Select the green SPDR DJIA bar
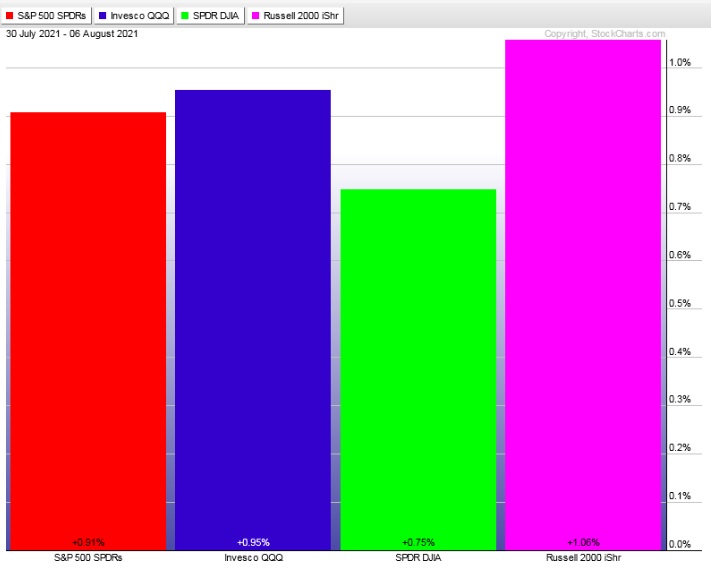 [418, 370]
